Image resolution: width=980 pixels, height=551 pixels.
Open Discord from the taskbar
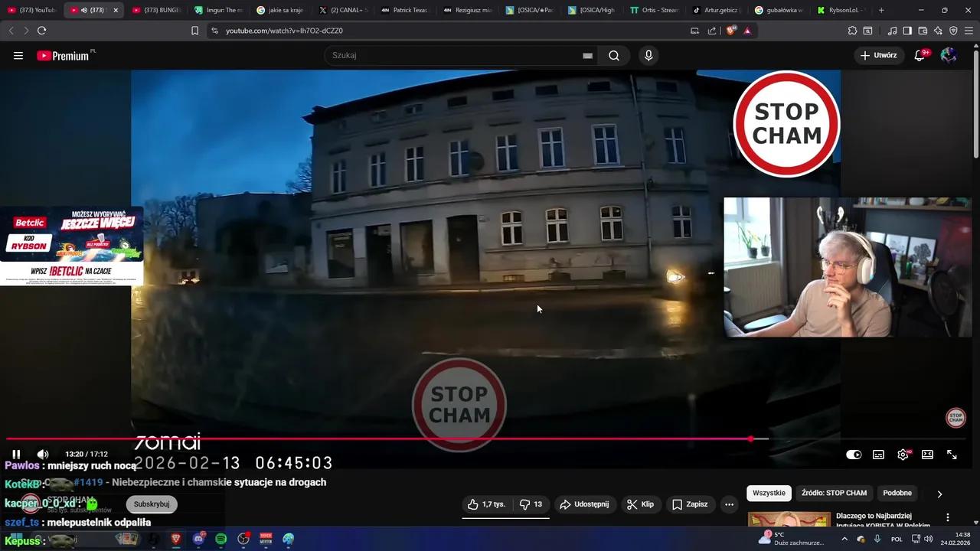[199, 539]
